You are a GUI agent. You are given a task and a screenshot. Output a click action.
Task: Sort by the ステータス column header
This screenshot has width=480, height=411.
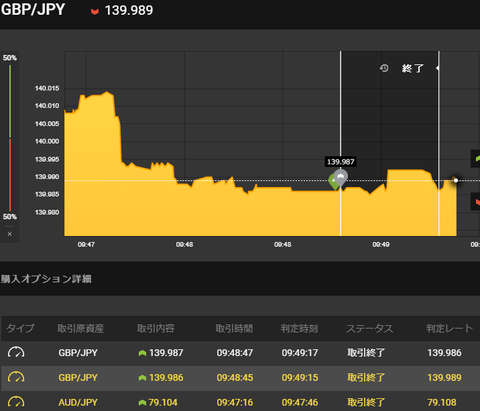coord(370,328)
